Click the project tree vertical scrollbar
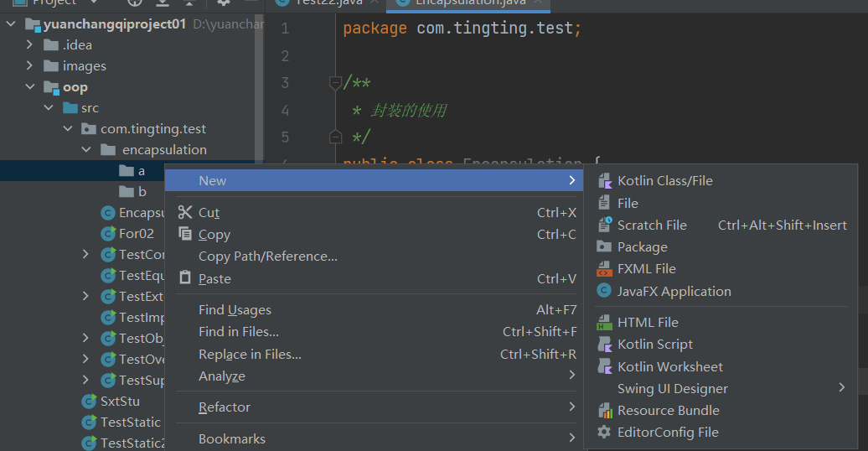Image resolution: width=868 pixels, height=451 pixels. click(259, 89)
